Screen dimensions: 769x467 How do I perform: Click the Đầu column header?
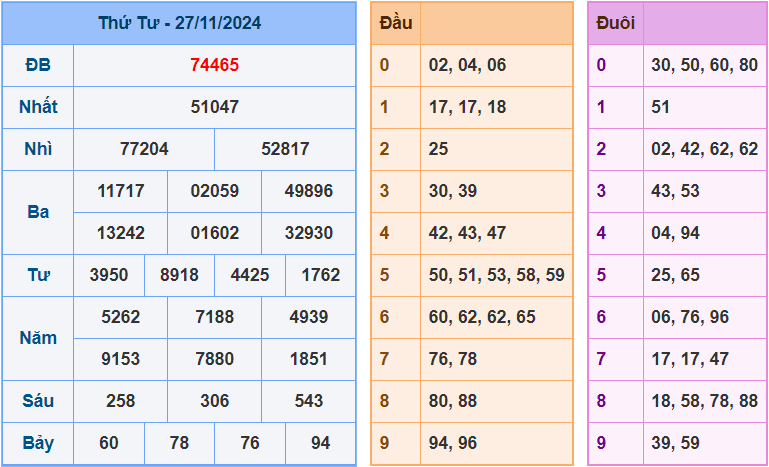pos(396,23)
